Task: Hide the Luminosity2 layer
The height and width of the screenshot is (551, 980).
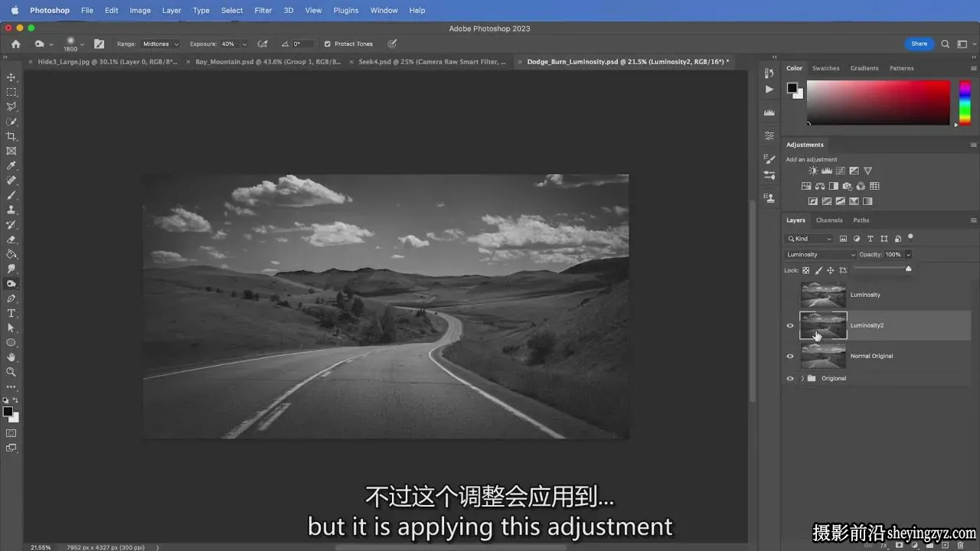Action: 790,325
